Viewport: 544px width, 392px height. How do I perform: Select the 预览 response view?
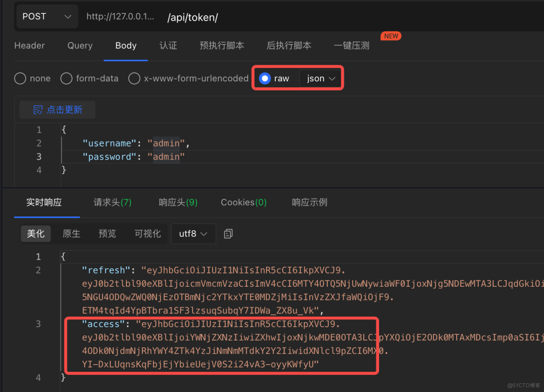(107, 233)
